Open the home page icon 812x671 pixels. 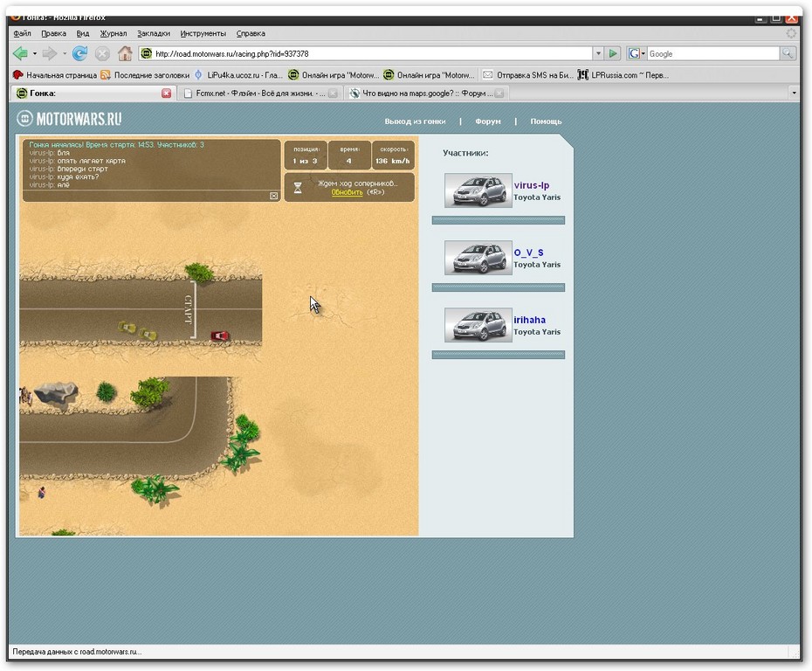point(125,53)
